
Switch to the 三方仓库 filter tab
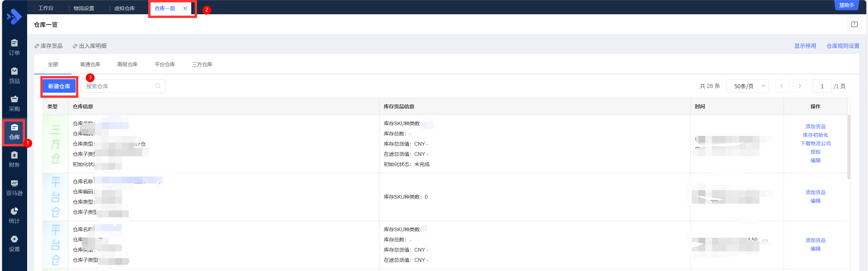(x=202, y=64)
